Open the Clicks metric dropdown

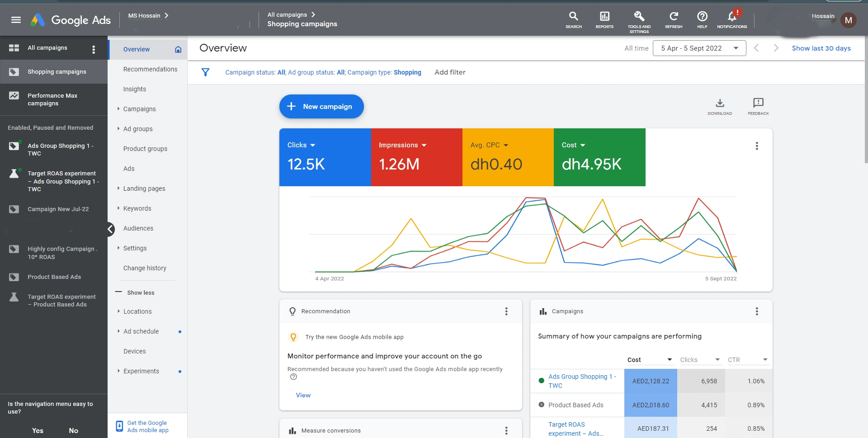tap(301, 145)
